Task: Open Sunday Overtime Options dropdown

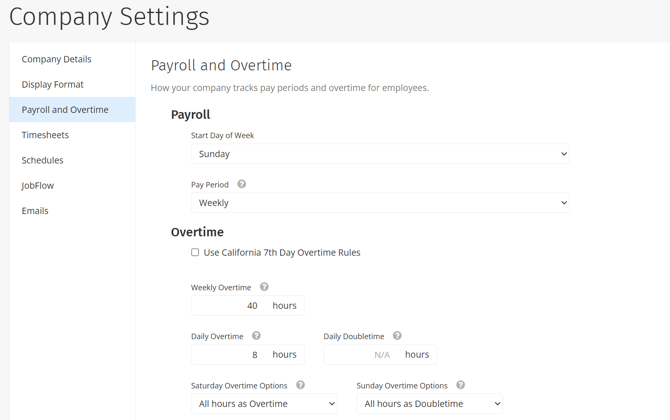Action: pos(429,404)
